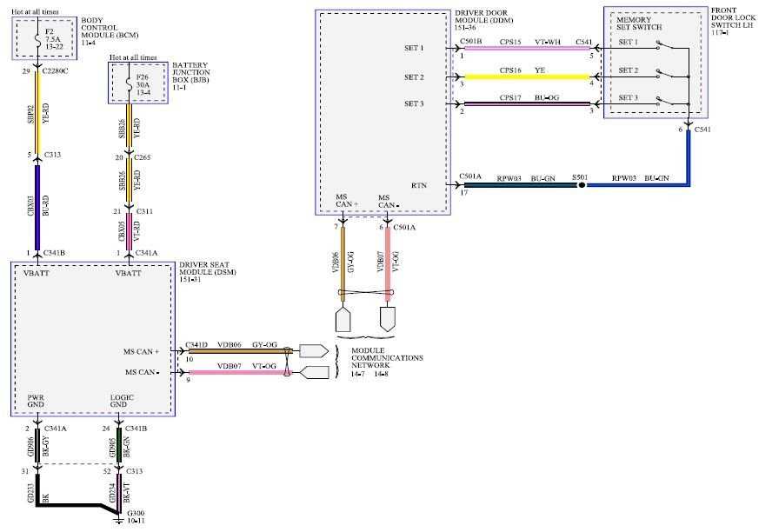772x532 pixels.
Task: Click the CBX03 BU-RD blue wire
Action: click(37, 207)
